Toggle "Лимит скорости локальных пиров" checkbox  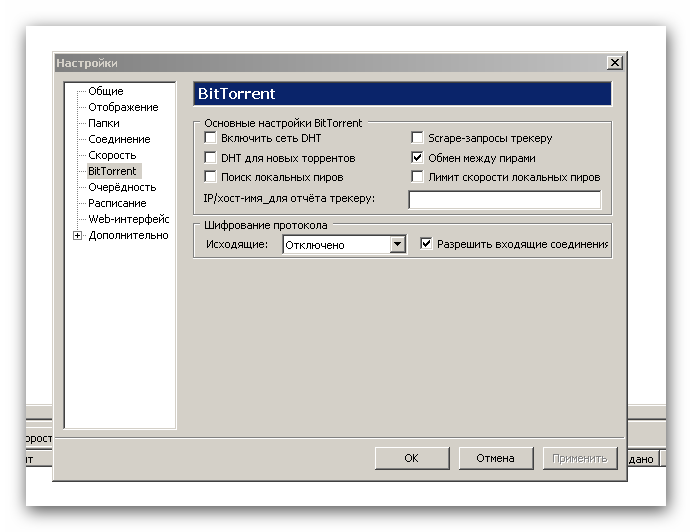[417, 177]
